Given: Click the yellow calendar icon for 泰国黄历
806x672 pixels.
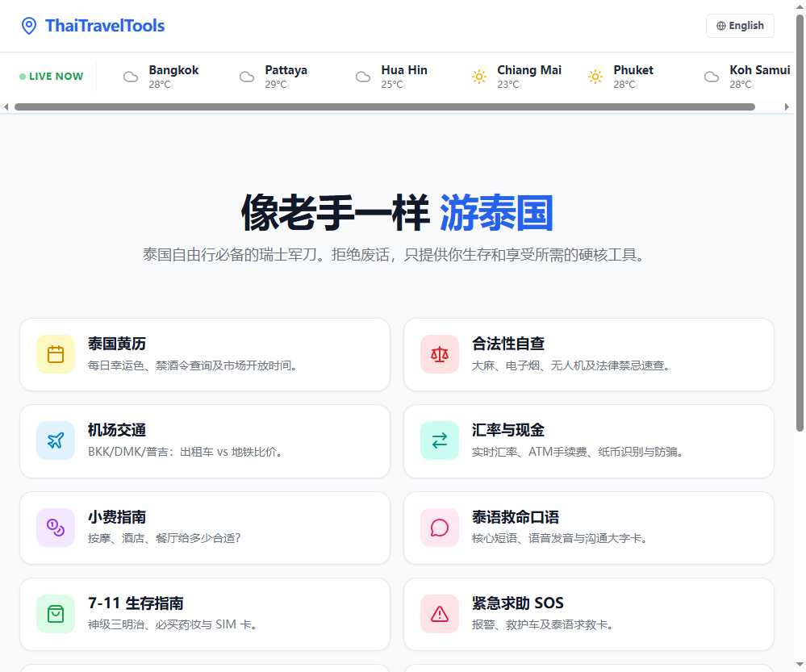Looking at the screenshot, I should coord(56,354).
